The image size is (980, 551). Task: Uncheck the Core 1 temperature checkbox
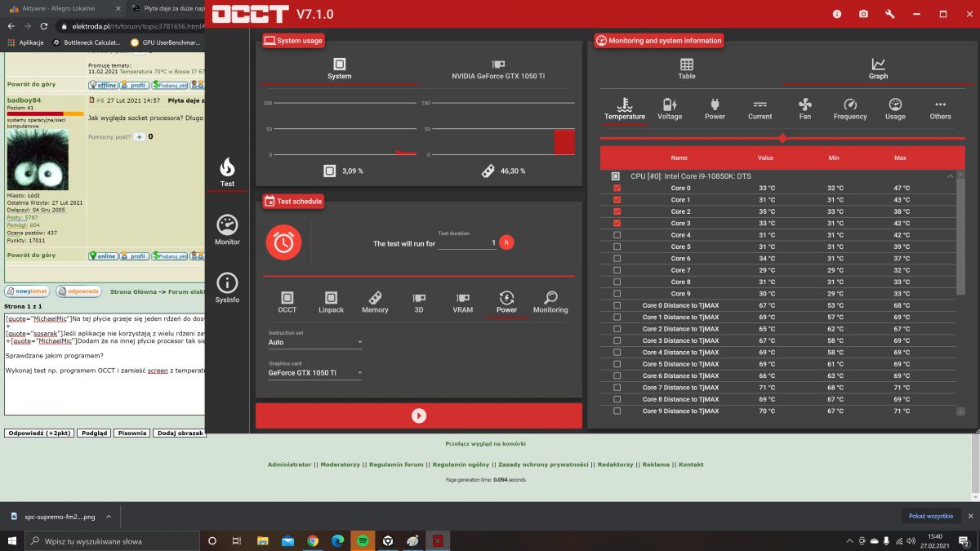(x=617, y=199)
